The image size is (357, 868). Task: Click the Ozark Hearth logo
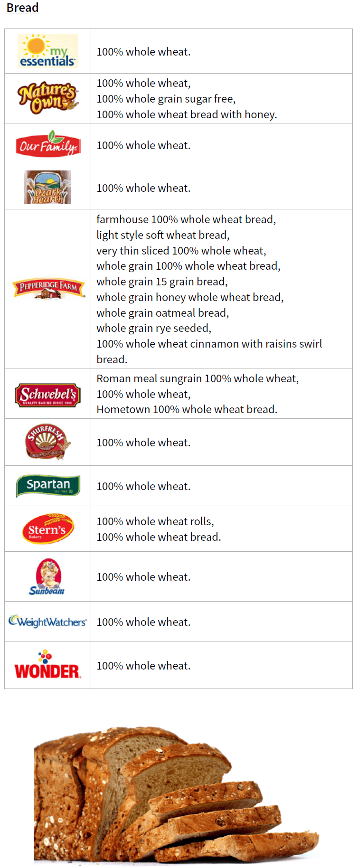coord(47,188)
